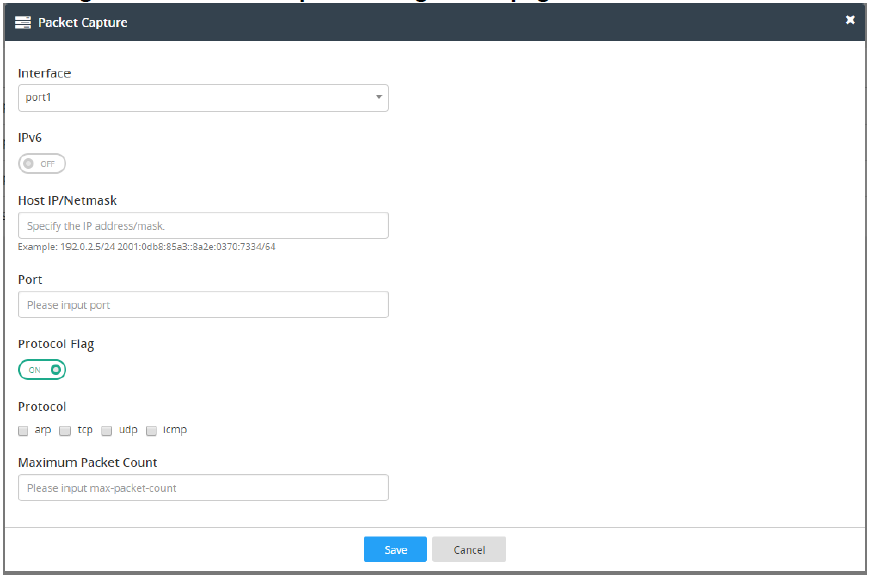
Task: Save the packet capture settings
Action: (394, 549)
